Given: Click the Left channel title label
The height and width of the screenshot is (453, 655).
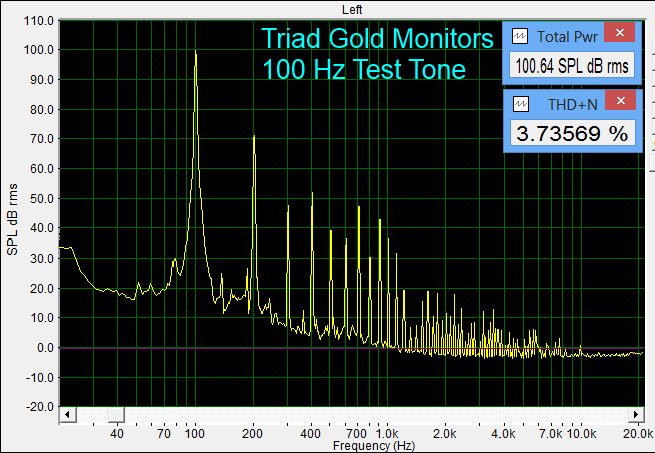Looking at the screenshot, I should coord(352,9).
